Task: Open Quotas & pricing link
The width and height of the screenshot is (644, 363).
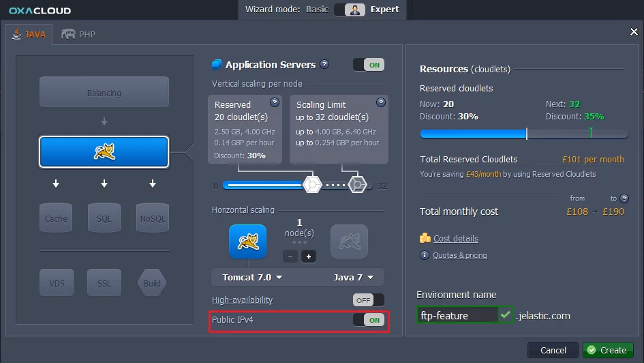Action: point(460,255)
